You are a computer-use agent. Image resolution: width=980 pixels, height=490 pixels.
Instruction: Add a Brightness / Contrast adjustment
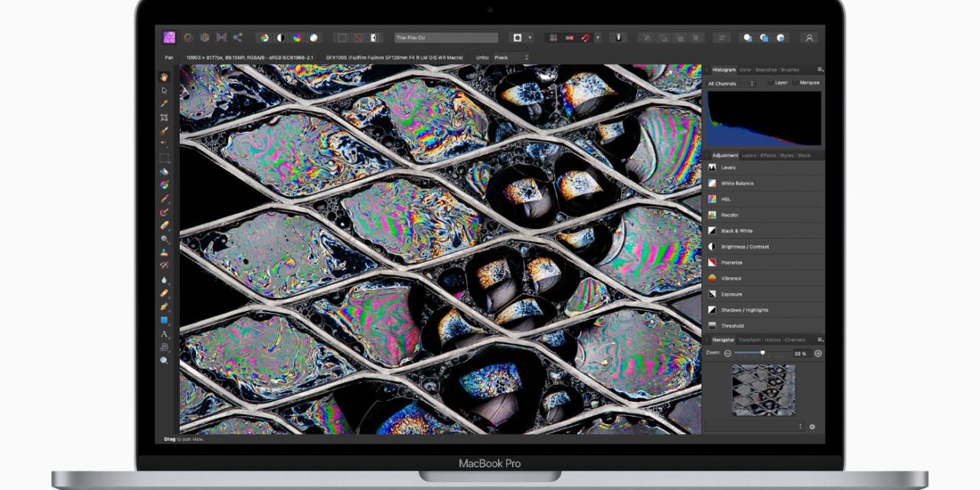(744, 247)
